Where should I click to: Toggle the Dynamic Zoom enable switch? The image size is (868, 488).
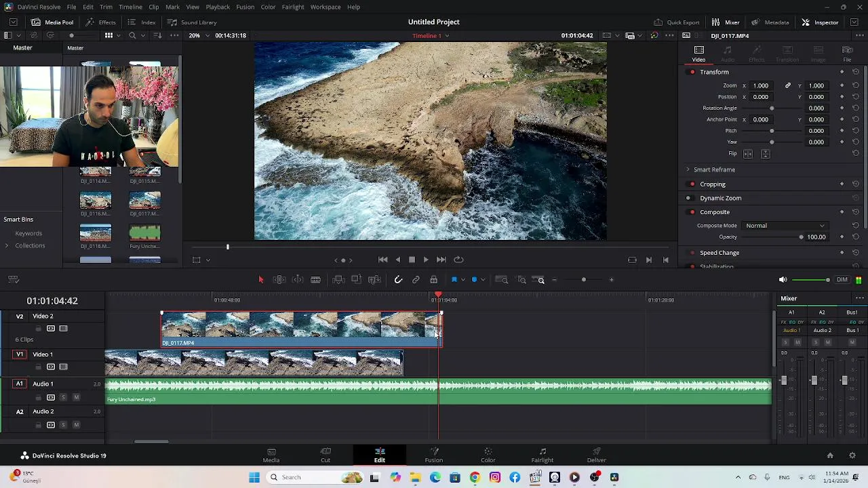point(688,198)
